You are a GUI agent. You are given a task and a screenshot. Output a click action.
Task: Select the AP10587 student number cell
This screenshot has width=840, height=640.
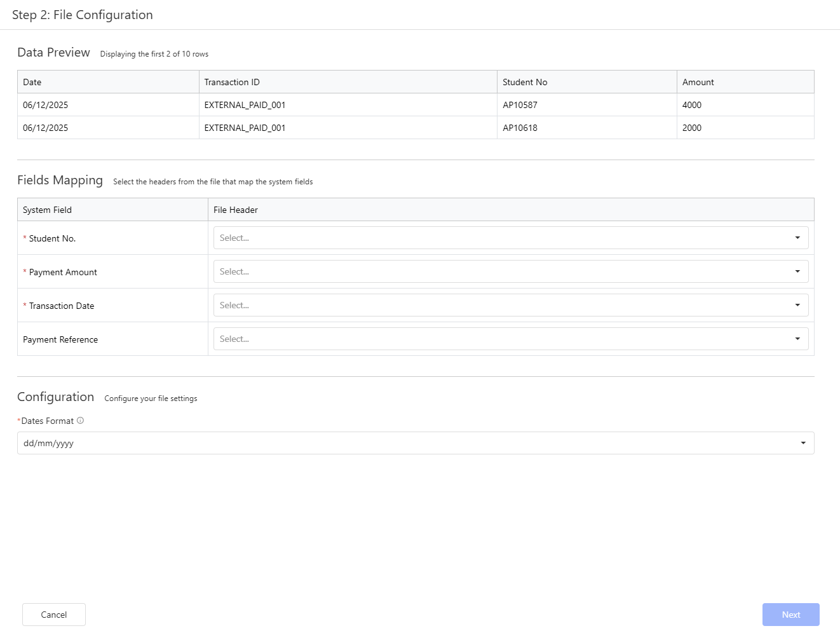pyautogui.click(x=520, y=105)
